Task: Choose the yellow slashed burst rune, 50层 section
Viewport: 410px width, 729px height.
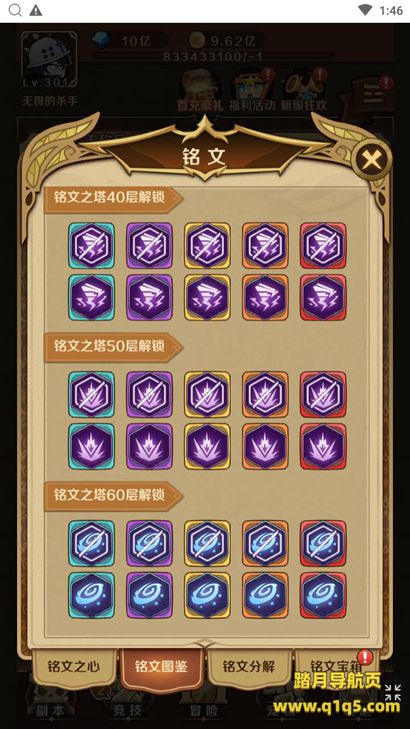Action: pyautogui.click(x=207, y=394)
